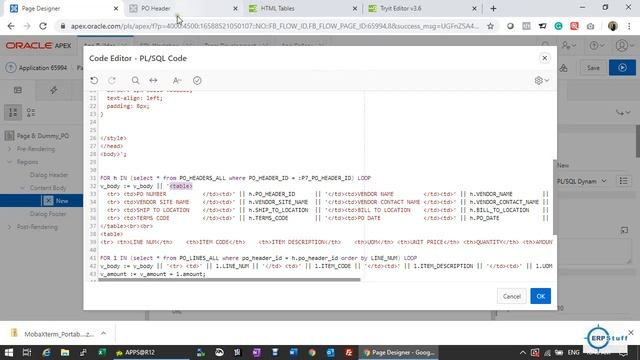Go forward in browser history
The width and height of the screenshot is (640, 360).
tap(27, 26)
